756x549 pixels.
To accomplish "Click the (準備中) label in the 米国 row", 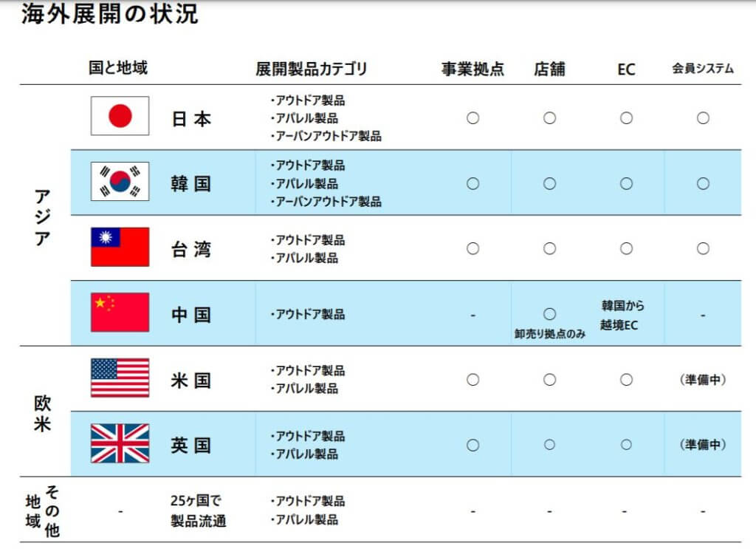I will (703, 380).
